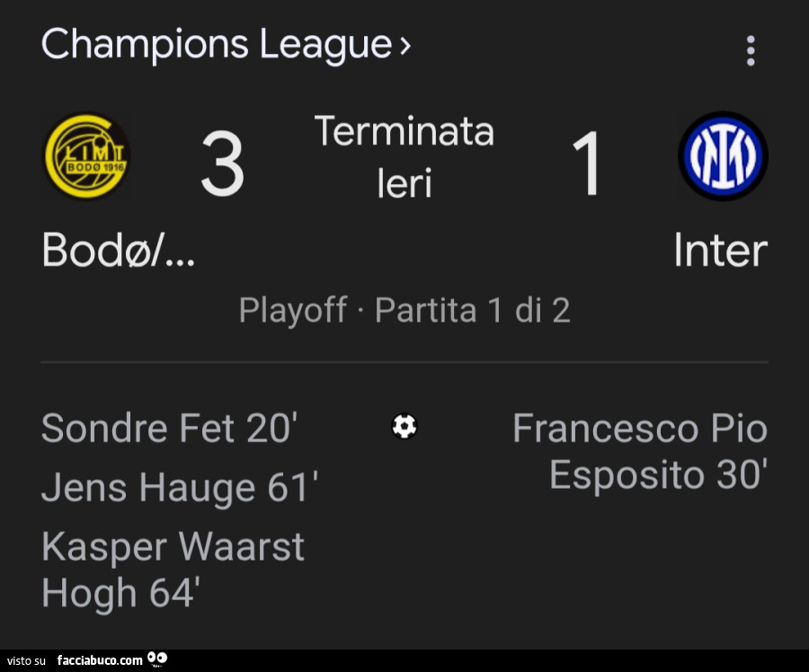Select the Inter team name
Screen dimensions: 809x672
[720, 252]
